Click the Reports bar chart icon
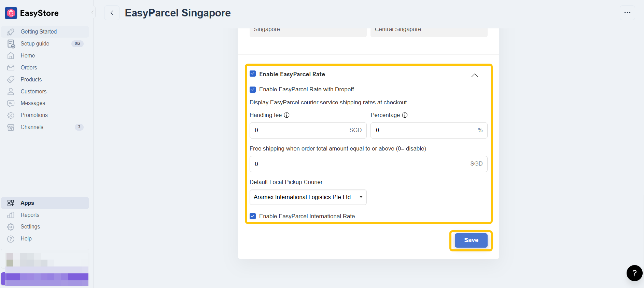This screenshot has width=644, height=288. pos(11,215)
